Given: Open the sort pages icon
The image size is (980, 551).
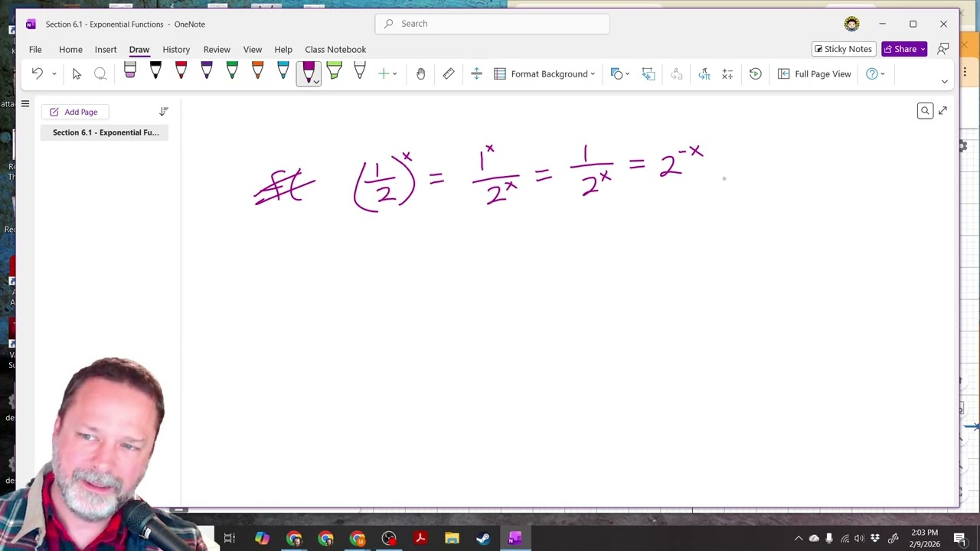Looking at the screenshot, I should tap(163, 112).
